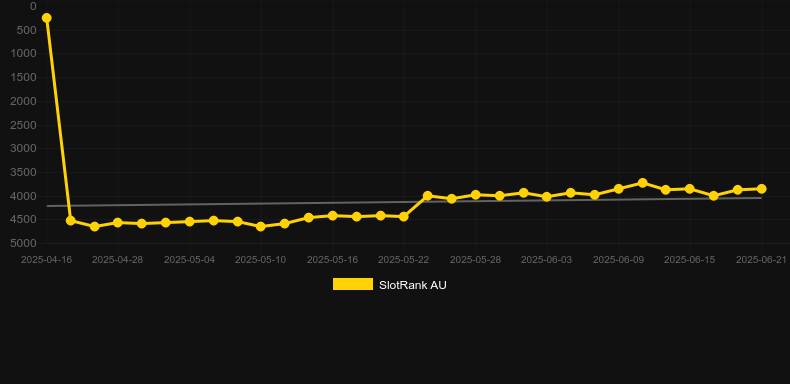Click the 0 y-axis label
Image resolution: width=790 pixels, height=384 pixels.
[33, 6]
